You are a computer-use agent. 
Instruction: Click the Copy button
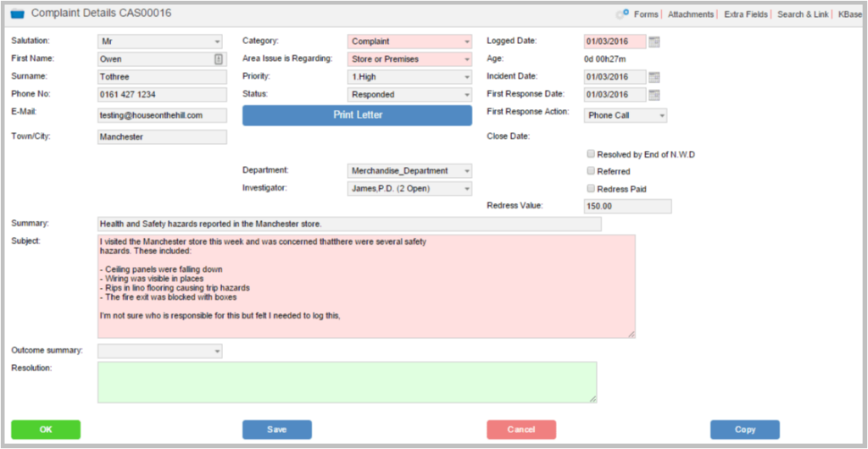tap(745, 430)
